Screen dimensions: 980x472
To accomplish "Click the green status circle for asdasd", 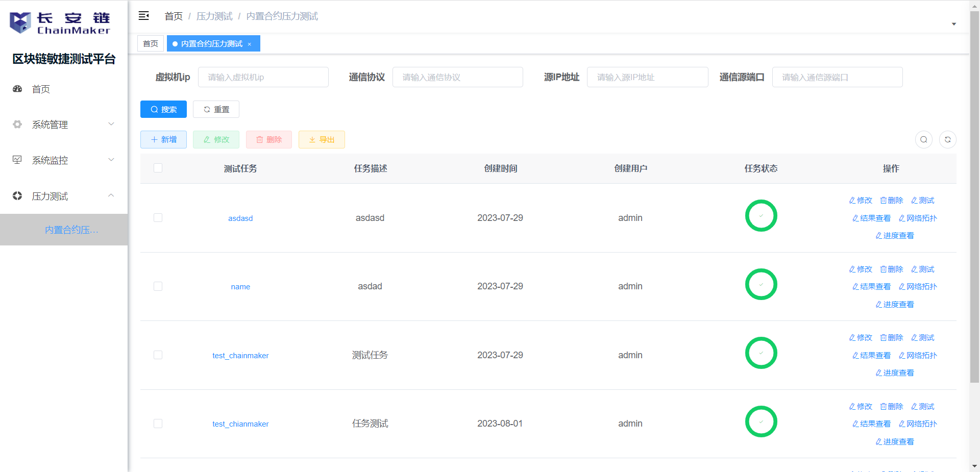I will (x=761, y=216).
